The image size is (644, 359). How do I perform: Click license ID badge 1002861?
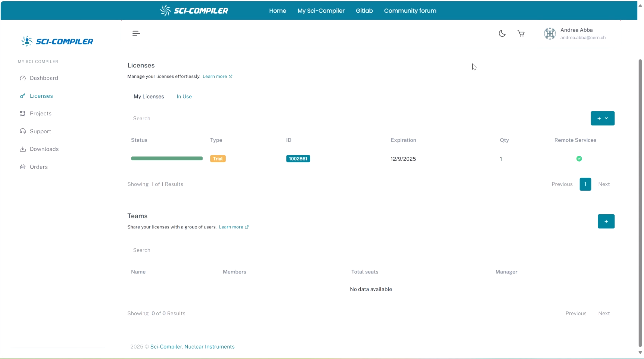[298, 159]
